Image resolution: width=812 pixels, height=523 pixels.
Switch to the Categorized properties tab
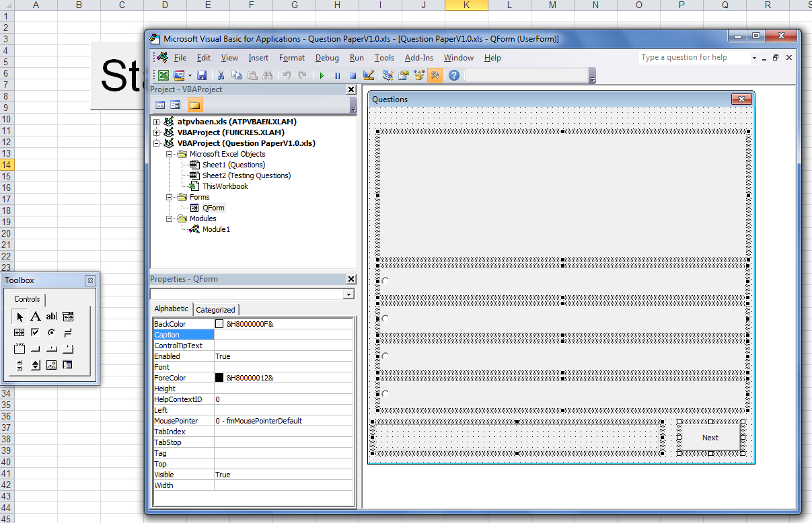216,310
